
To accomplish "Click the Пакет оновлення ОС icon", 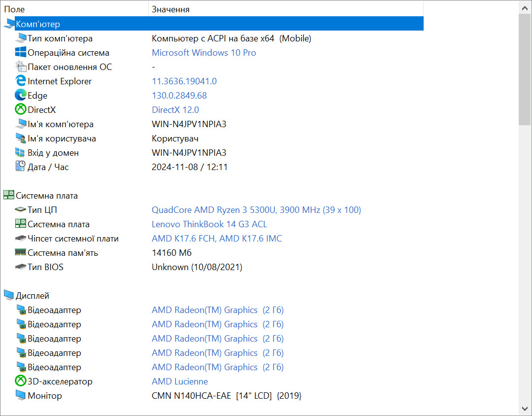I will 21,67.
